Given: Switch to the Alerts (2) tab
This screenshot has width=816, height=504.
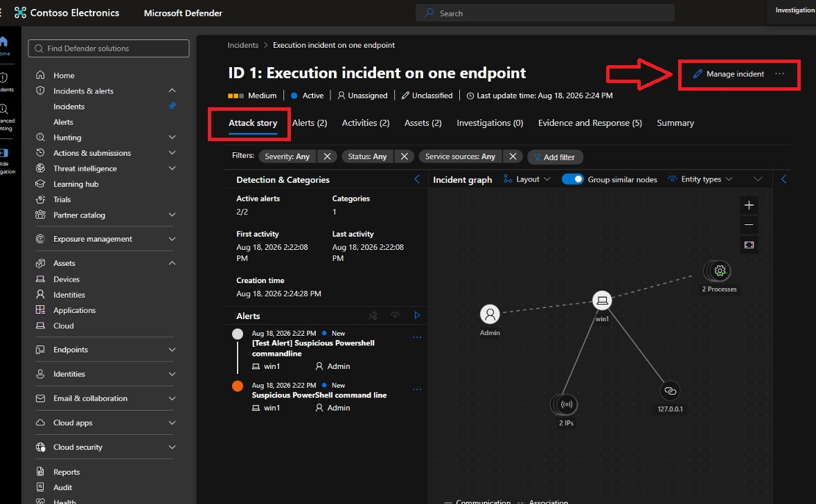Looking at the screenshot, I should (310, 123).
